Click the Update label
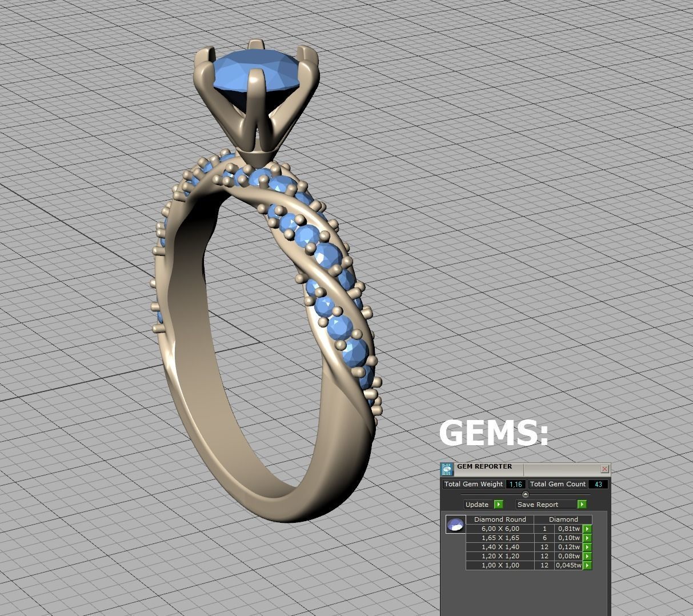693x616 pixels. tap(477, 505)
